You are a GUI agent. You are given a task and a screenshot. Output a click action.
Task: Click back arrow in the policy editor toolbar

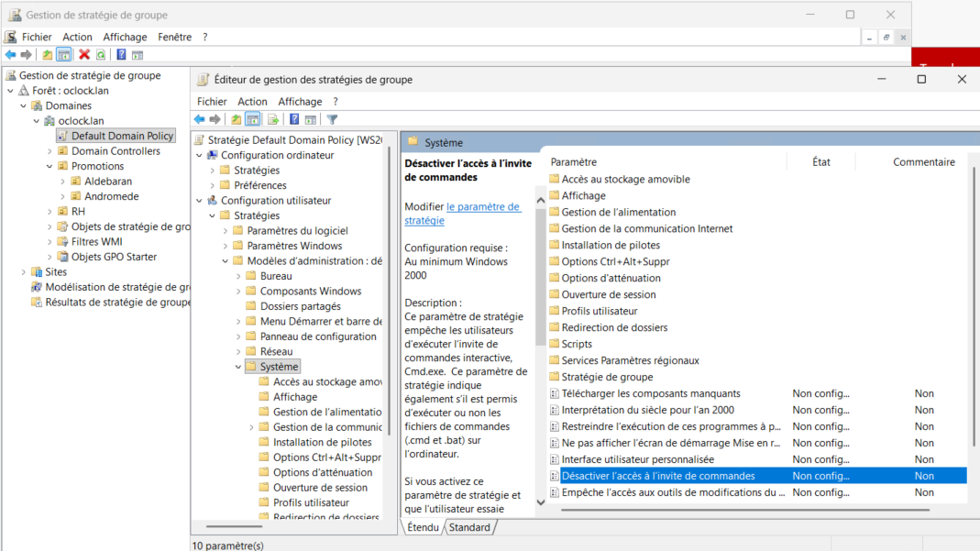pos(199,119)
